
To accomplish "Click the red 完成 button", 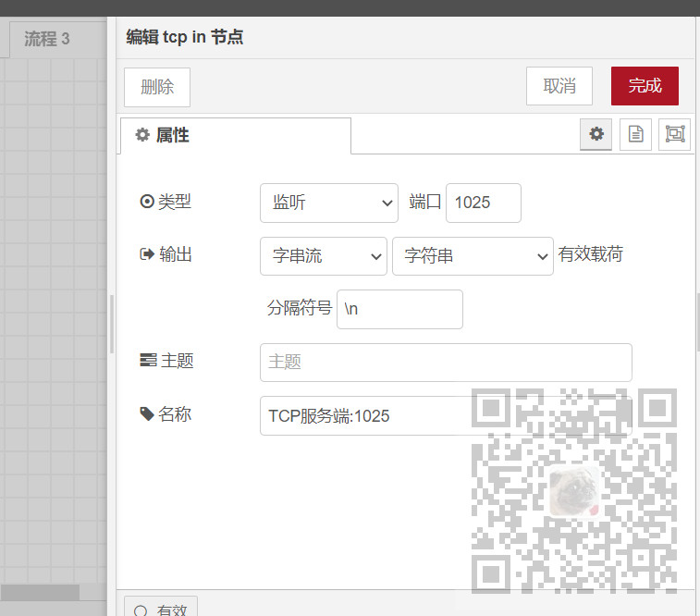I will 645,86.
